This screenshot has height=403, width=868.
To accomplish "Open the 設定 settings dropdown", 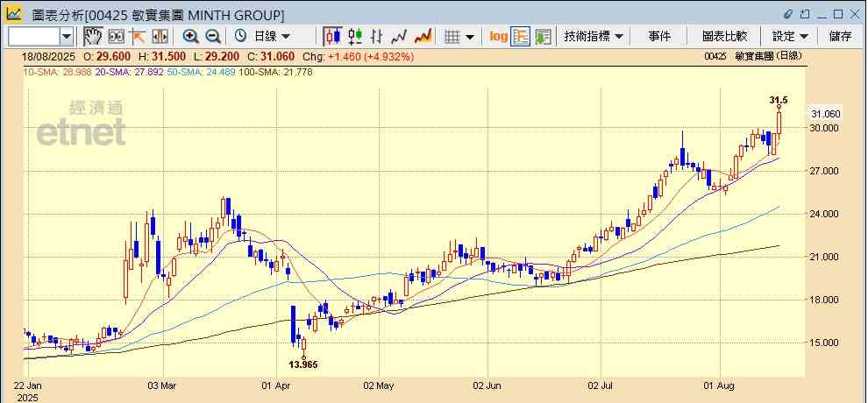I will click(x=790, y=37).
